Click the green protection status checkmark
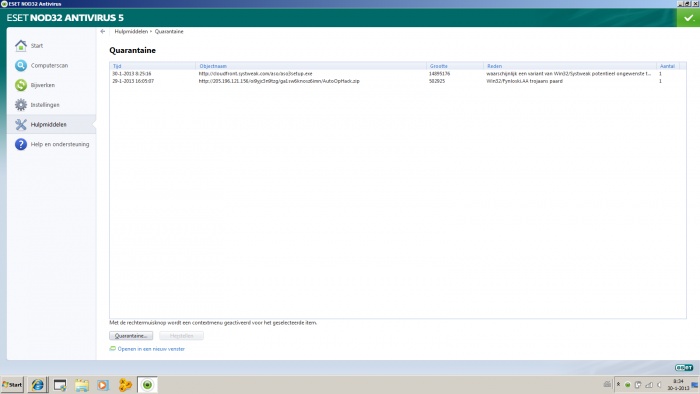Viewport: 700px width, 394px height. point(688,18)
